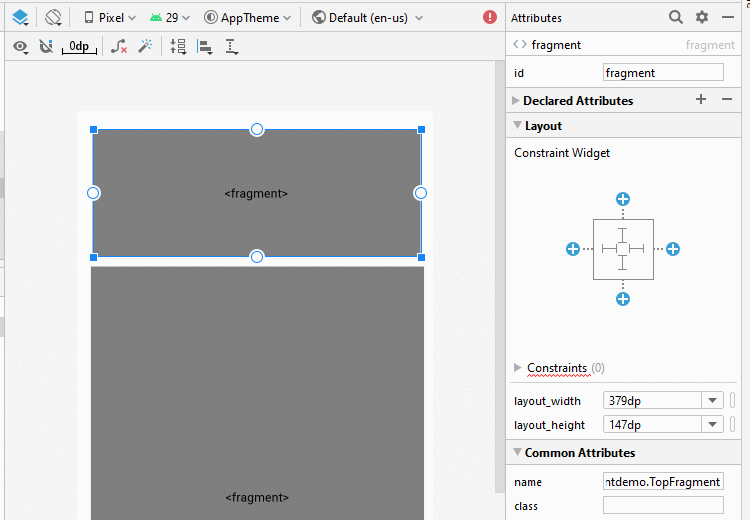
Task: Open the layout_width dropdown arrow
Action: 712,400
